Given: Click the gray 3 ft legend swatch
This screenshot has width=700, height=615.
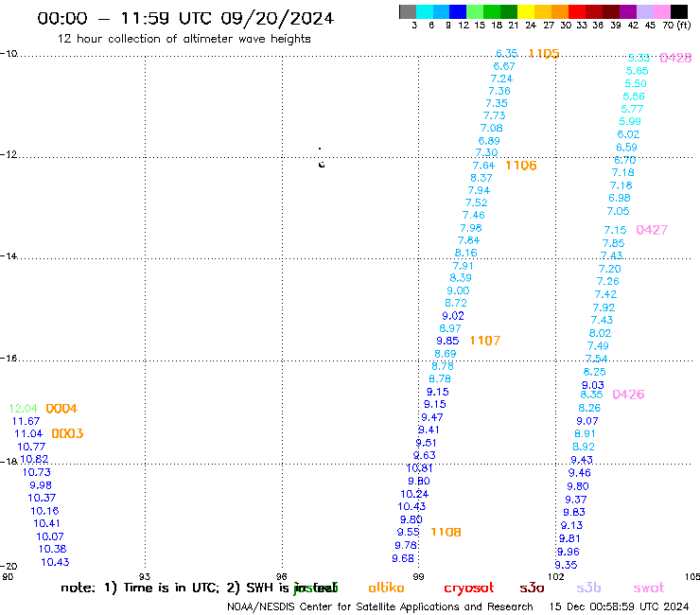Looking at the screenshot, I should point(408,11).
